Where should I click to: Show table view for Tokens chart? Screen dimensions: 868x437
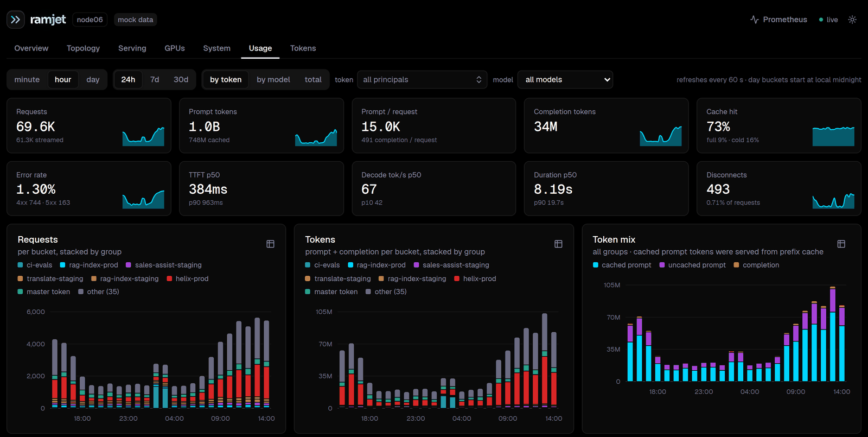click(558, 244)
